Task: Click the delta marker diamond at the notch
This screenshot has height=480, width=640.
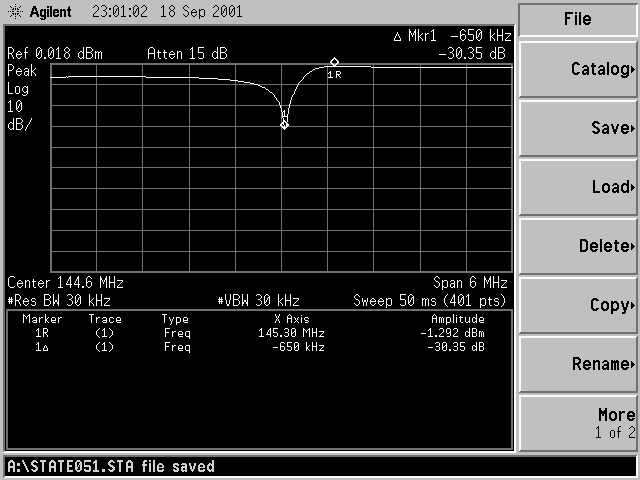Action: point(284,124)
